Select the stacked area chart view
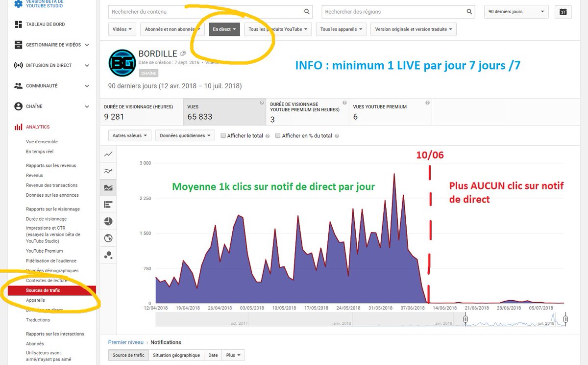Screen dimensions: 588x365 tap(108, 187)
